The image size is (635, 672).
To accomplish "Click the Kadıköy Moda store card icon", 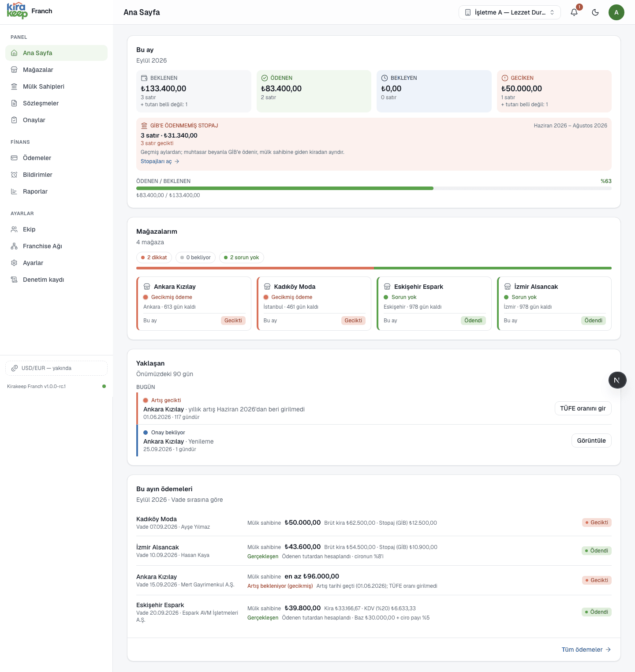I will pos(267,287).
